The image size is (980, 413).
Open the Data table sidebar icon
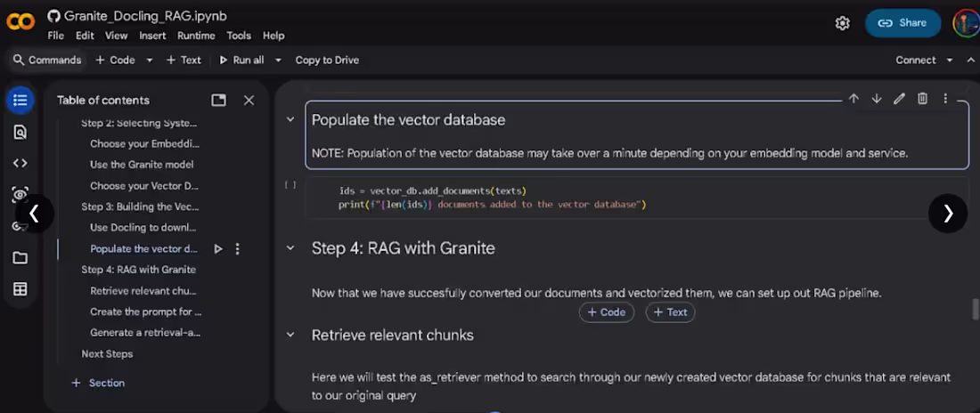click(x=20, y=288)
